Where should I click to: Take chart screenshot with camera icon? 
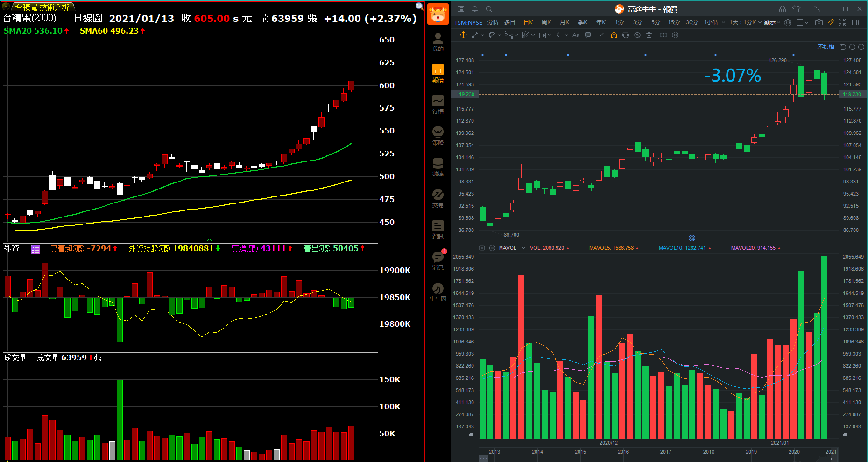pyautogui.click(x=819, y=22)
